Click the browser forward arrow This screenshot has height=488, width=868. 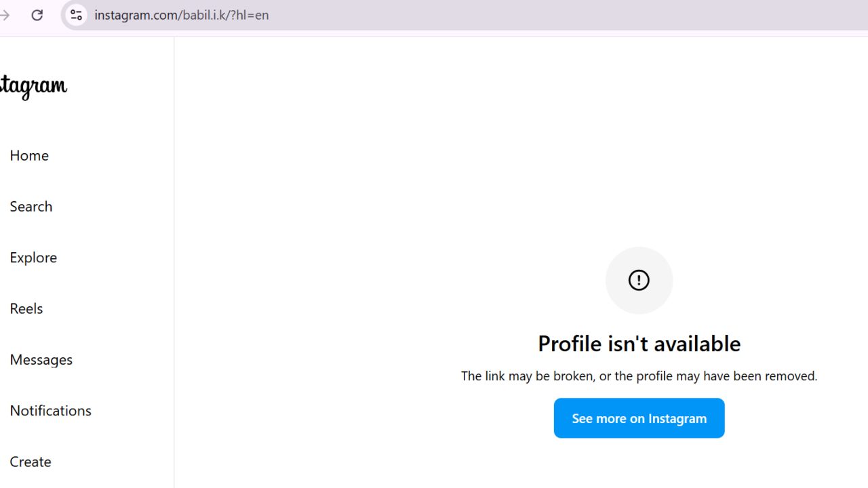click(x=5, y=15)
